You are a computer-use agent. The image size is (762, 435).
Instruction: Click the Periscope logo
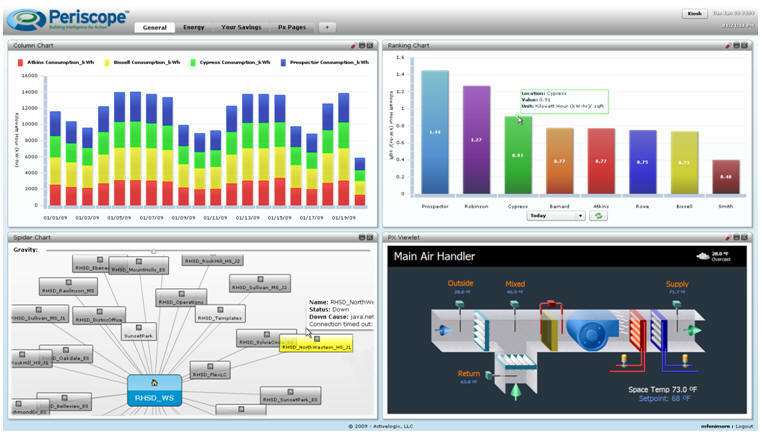pyautogui.click(x=70, y=19)
